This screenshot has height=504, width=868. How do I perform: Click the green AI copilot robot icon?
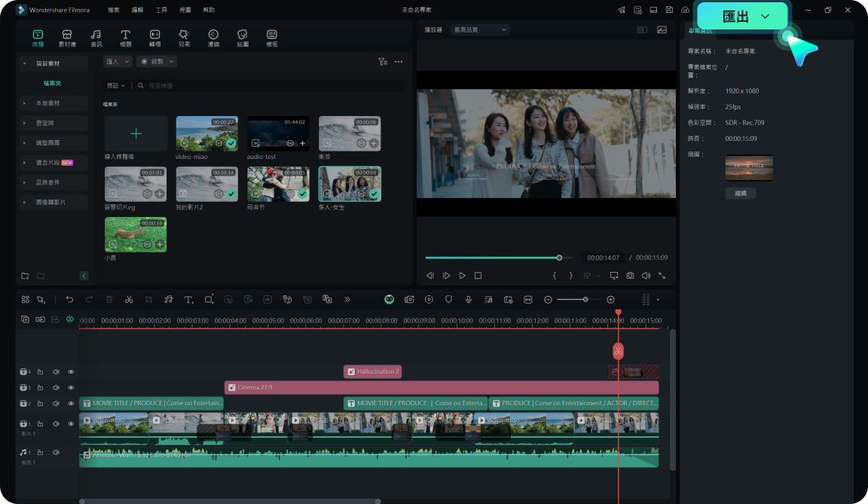(x=389, y=299)
